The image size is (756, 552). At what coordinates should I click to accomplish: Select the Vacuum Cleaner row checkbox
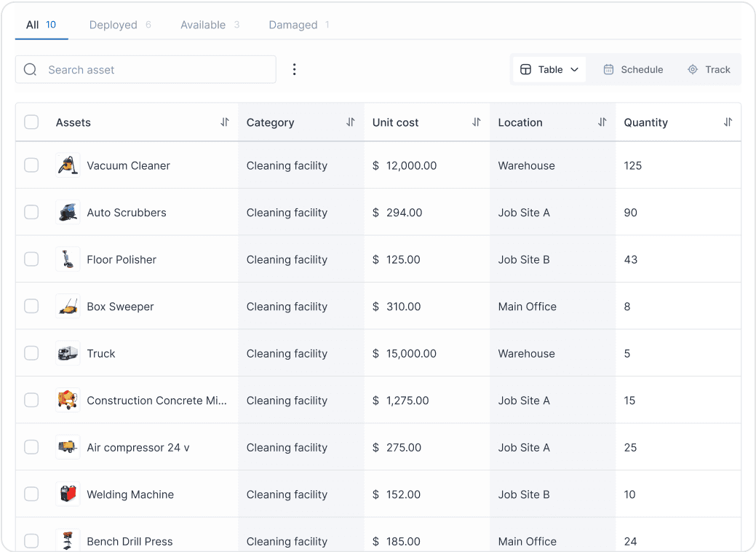[x=31, y=165]
